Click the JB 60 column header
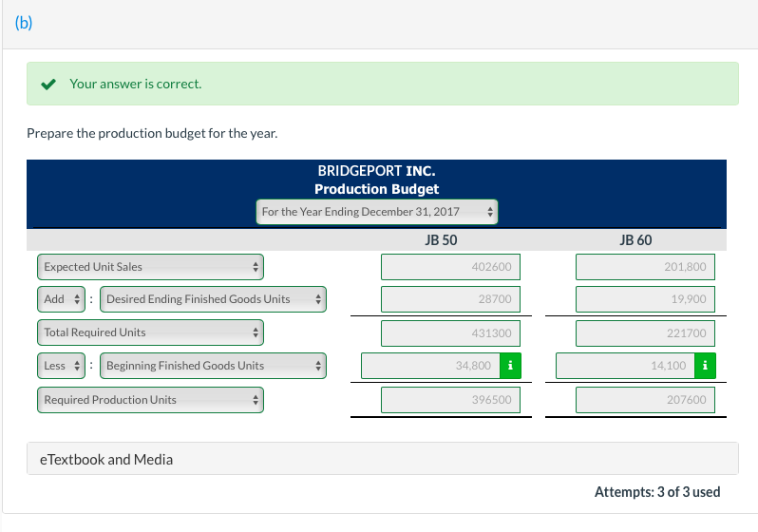Image resolution: width=758 pixels, height=532 pixels. [635, 240]
